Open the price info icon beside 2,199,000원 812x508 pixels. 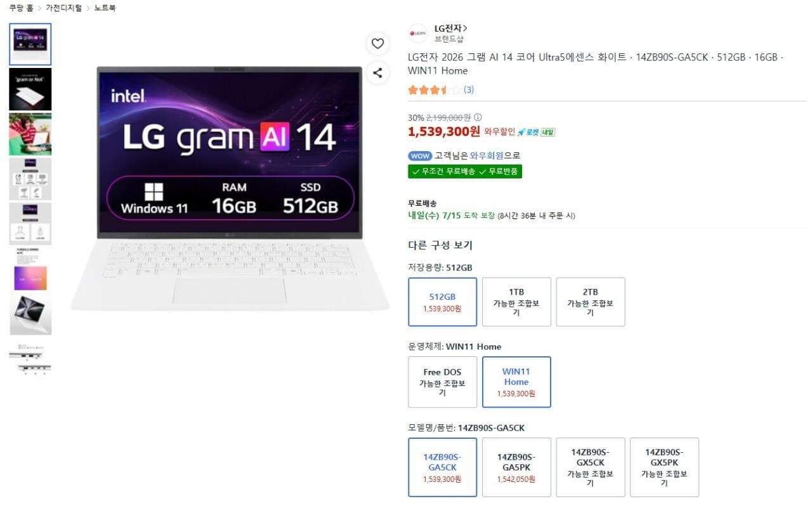pyautogui.click(x=478, y=117)
